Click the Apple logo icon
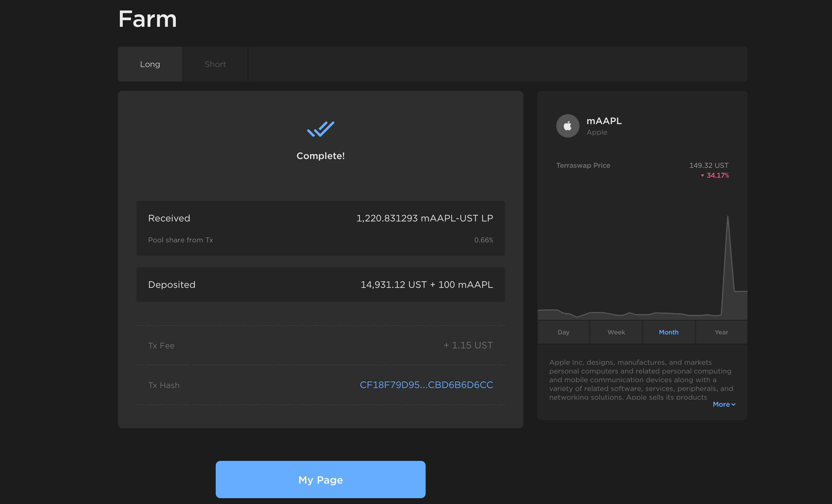832x504 pixels. point(568,126)
